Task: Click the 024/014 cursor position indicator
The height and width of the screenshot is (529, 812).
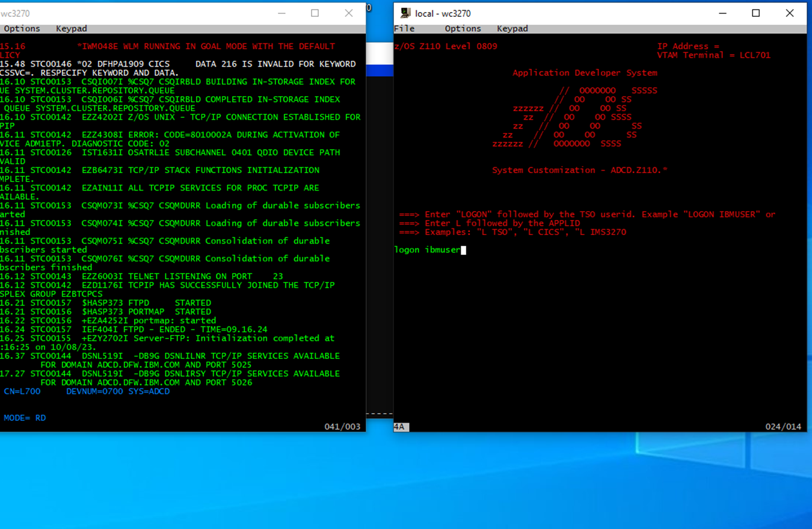Action: pos(783,427)
